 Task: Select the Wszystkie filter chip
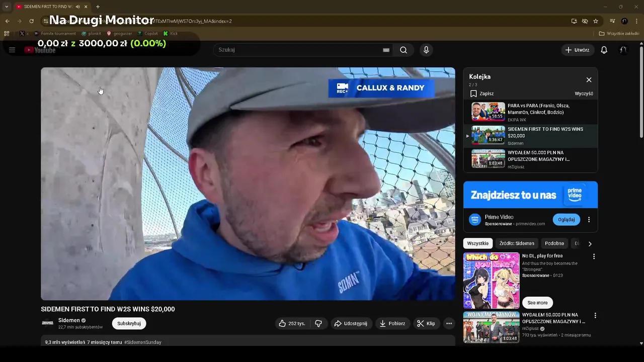477,243
